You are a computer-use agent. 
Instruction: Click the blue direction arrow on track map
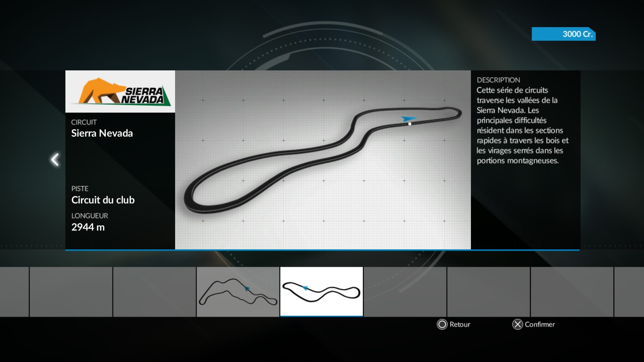tap(408, 119)
